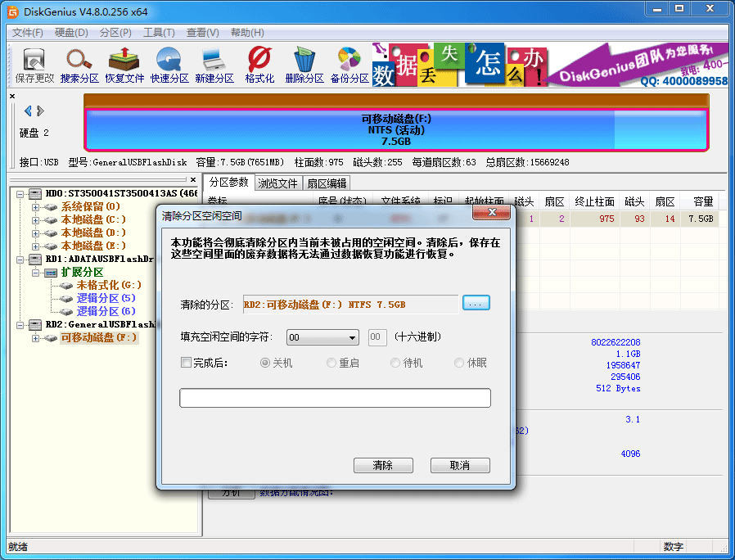Select the 重启 radio option
Image resolution: width=735 pixels, height=560 pixels.
(x=332, y=363)
